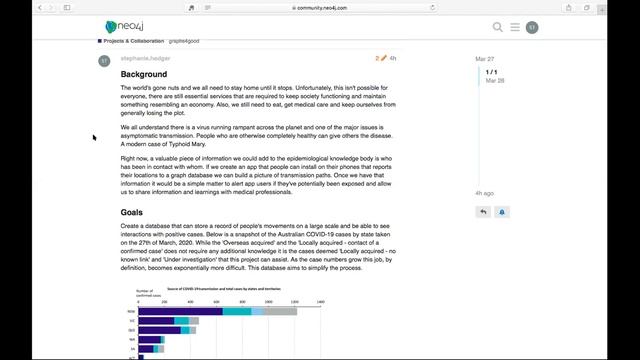Click the 4h post timestamp

[393, 58]
